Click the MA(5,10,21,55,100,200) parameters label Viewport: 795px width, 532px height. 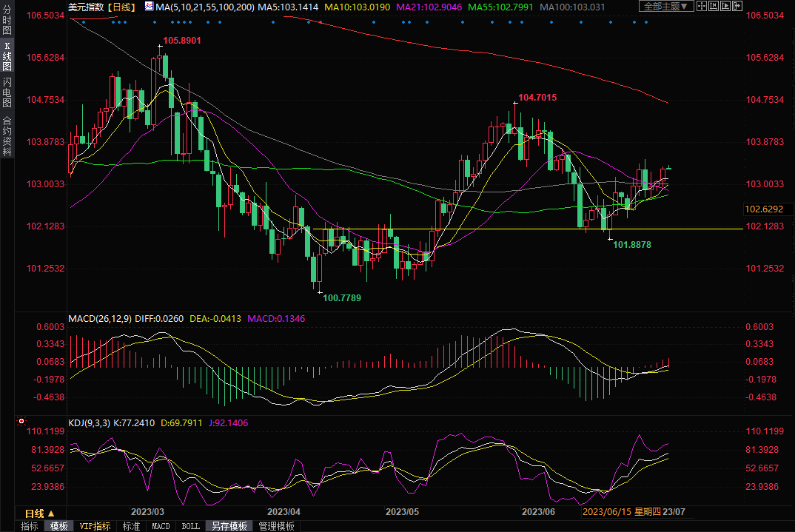tap(204, 7)
